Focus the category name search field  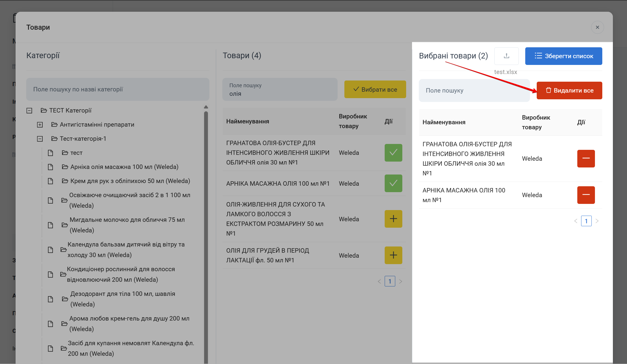[118, 89]
